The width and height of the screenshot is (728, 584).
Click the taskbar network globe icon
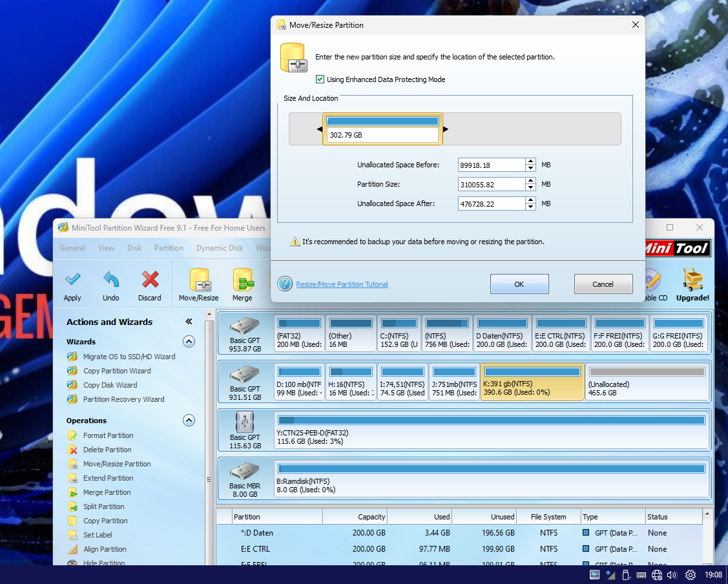657,575
